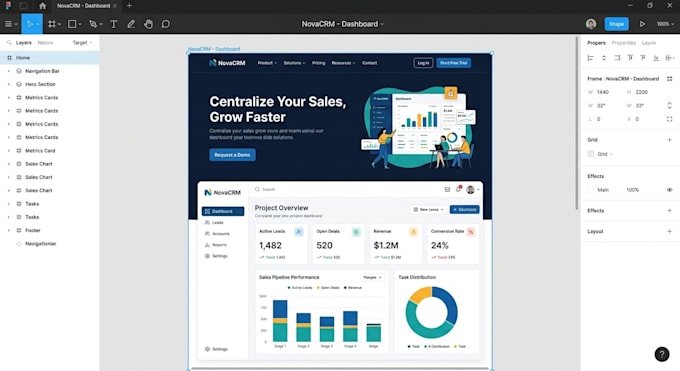Open the 100% zoom dropdown

[x=665, y=24]
